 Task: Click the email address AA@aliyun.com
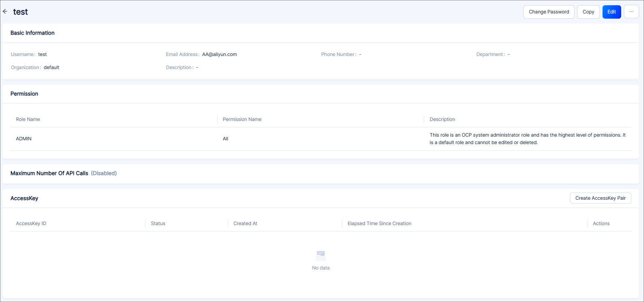click(219, 55)
